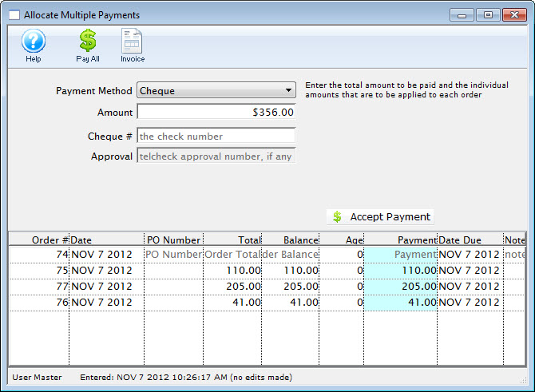Screen dimensions: 535x392
Task: Close the Allocate Multiple Payments window
Action: tap(514, 15)
